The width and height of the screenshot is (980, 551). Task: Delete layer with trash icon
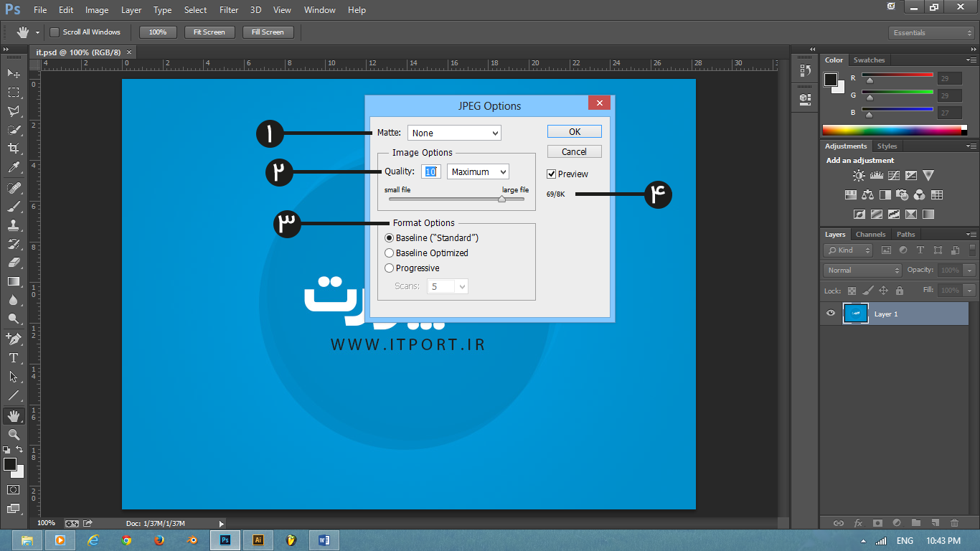(x=954, y=523)
